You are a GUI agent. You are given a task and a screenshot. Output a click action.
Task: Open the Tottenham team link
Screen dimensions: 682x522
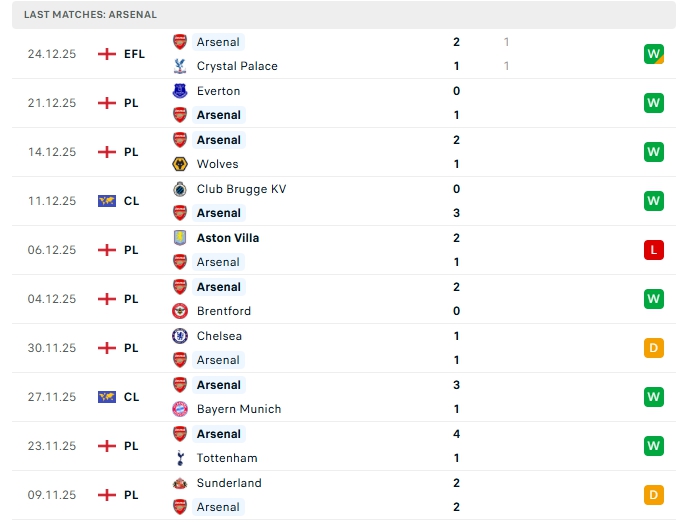coord(227,458)
